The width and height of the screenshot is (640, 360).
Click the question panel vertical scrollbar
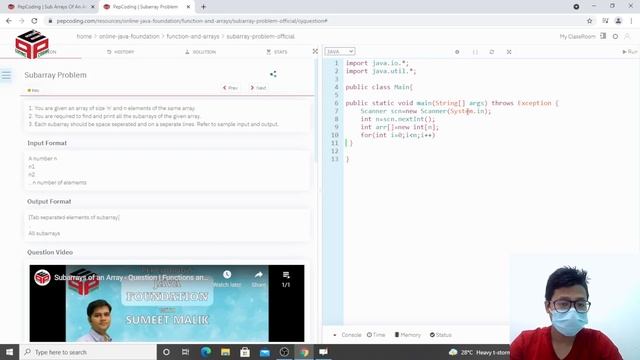tap(316, 110)
